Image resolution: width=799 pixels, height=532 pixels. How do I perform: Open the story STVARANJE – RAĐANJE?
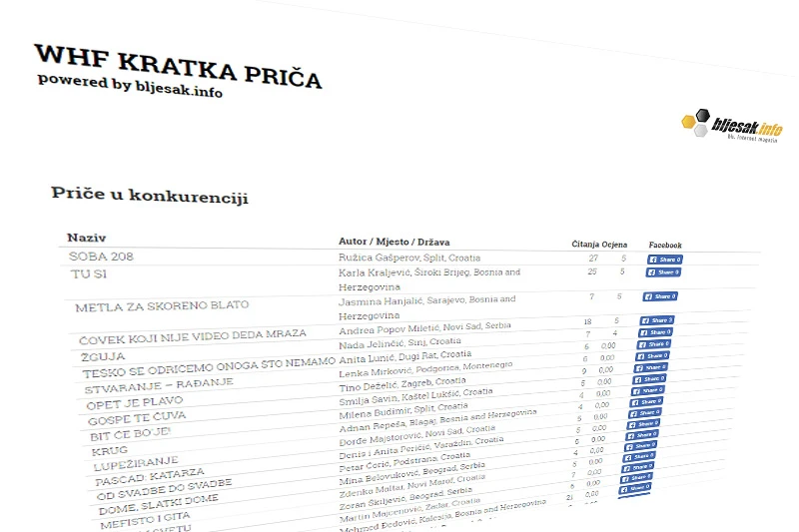tap(159, 386)
